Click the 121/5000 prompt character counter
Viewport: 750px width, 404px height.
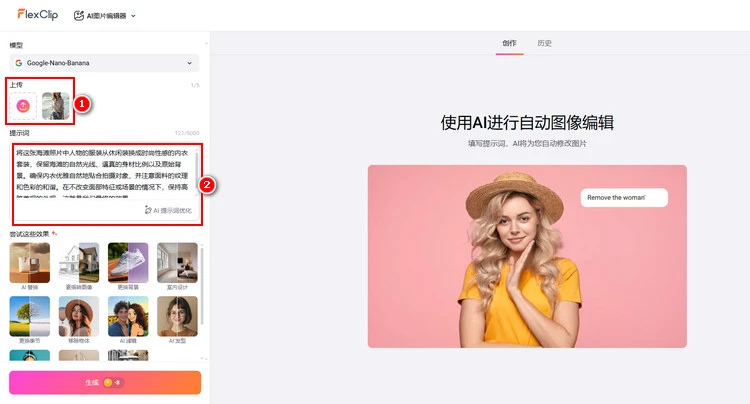coord(187,133)
